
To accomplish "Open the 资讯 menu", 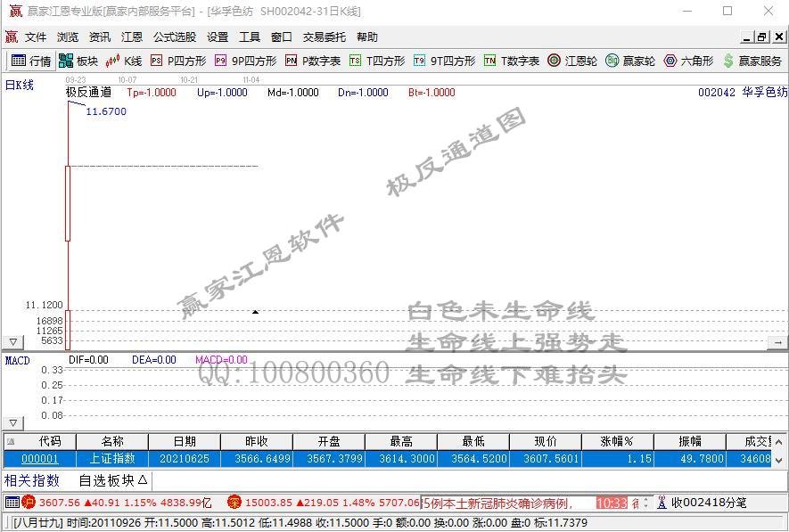I will [100, 37].
